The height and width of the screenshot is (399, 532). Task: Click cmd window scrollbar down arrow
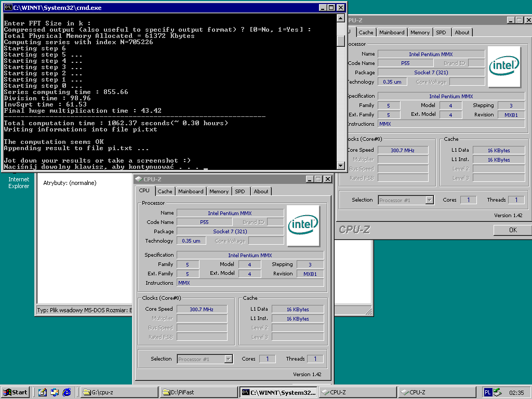coord(341,165)
